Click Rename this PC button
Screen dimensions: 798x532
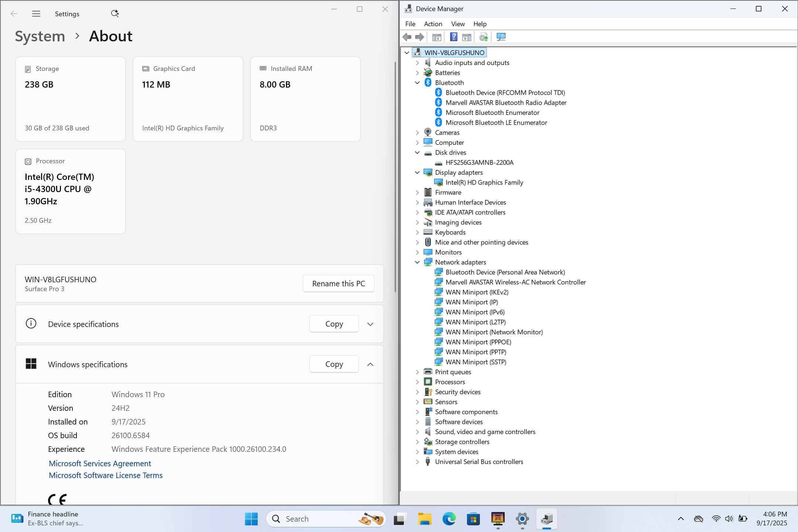click(x=338, y=283)
